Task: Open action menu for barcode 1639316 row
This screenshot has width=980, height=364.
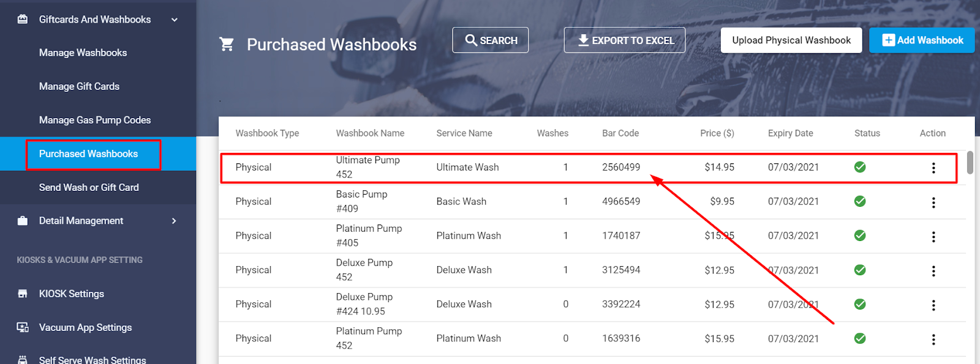Action: click(x=933, y=339)
